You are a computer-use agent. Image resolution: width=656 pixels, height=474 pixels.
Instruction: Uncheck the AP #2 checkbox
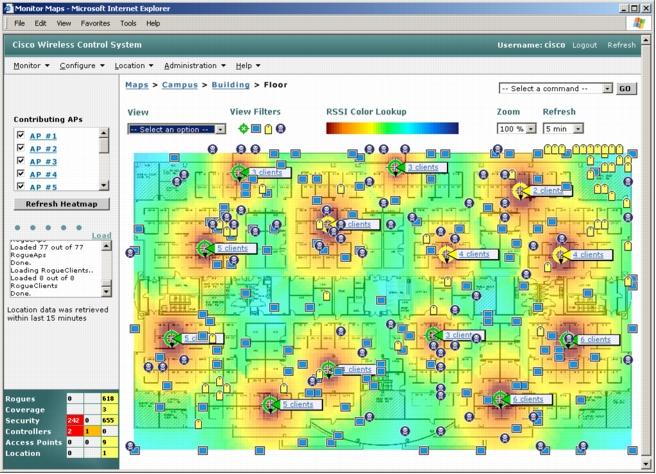(x=20, y=148)
